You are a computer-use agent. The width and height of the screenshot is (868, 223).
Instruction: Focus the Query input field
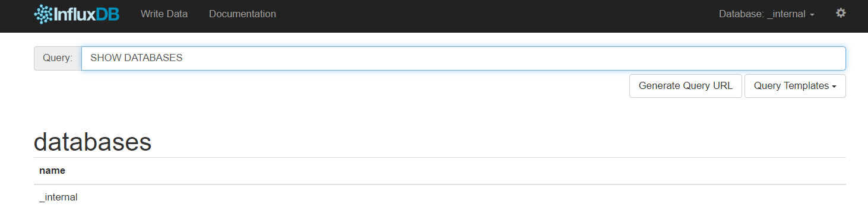[464, 58]
